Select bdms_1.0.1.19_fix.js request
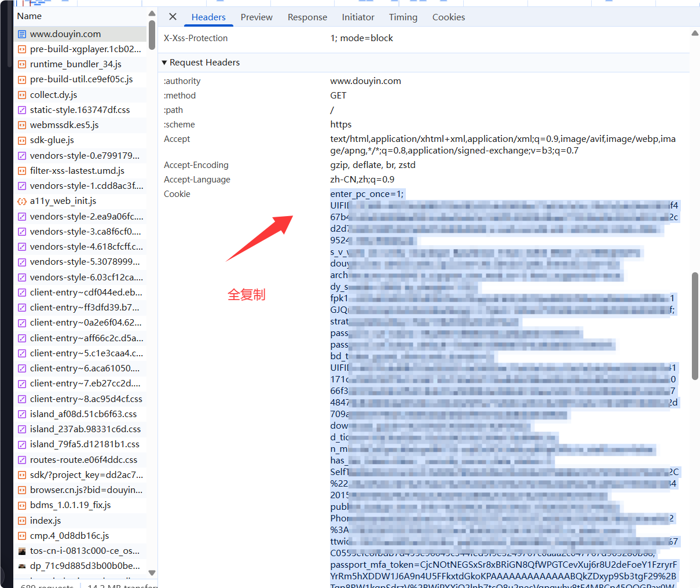 click(80, 505)
